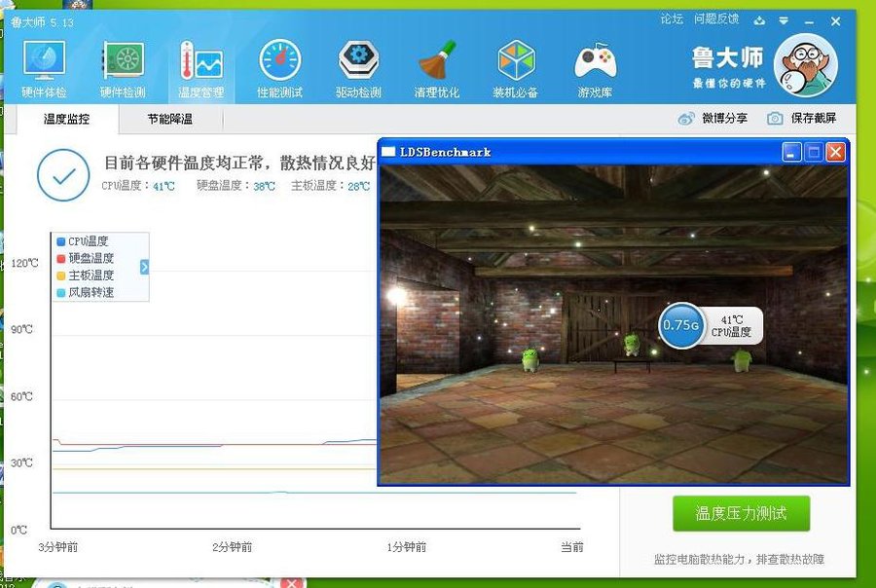Click 保存截屏 to save screenshot
The height and width of the screenshot is (588, 876).
coord(801,119)
